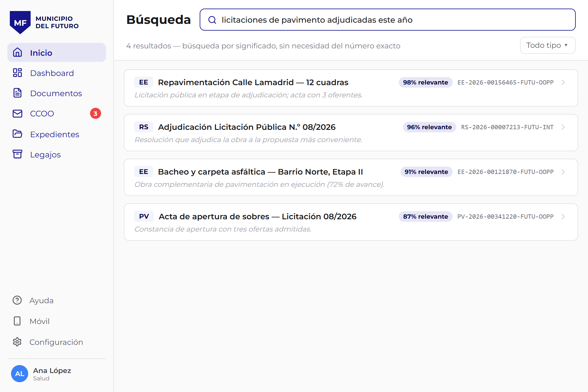Click the search query input field

(x=387, y=20)
